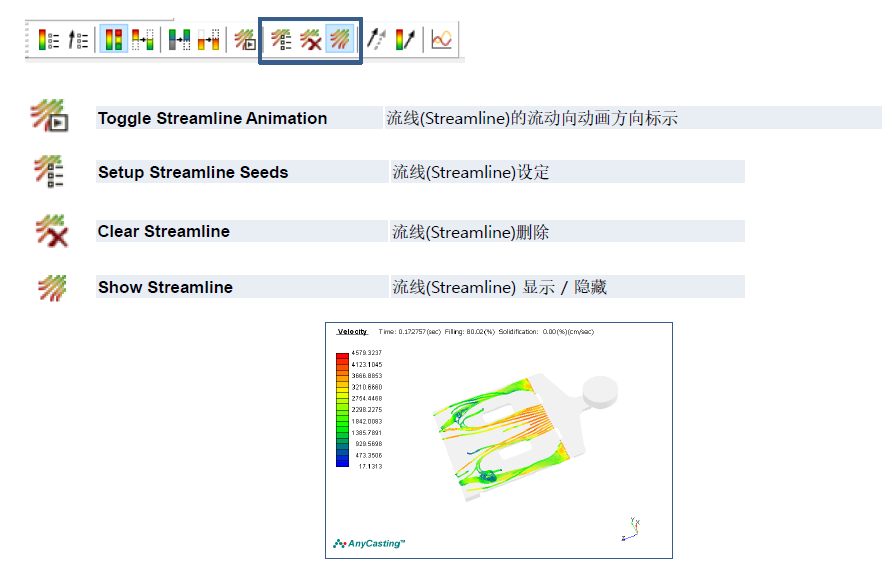Toggle the highlighted Show Streamline toolbar button
This screenshot has width=895, height=571.
pos(341,40)
